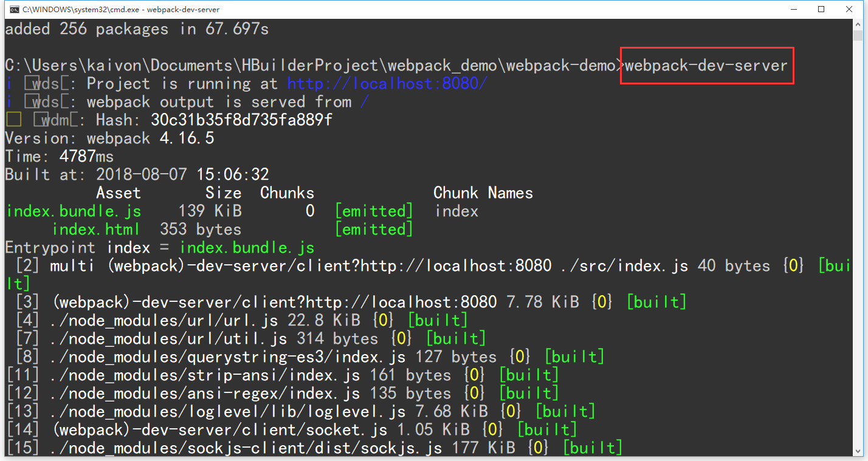Minimize the cmd.exe window
The width and height of the screenshot is (868, 461).
793,9
